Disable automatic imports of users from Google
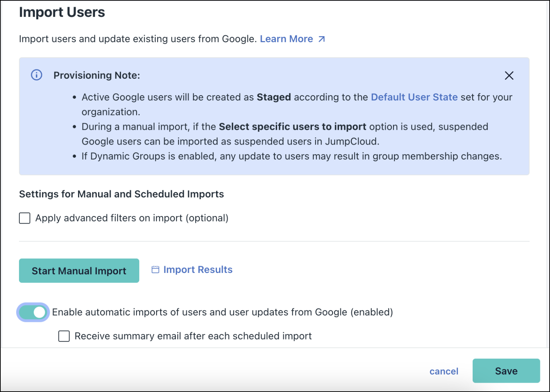The image size is (550, 392). pyautogui.click(x=33, y=312)
